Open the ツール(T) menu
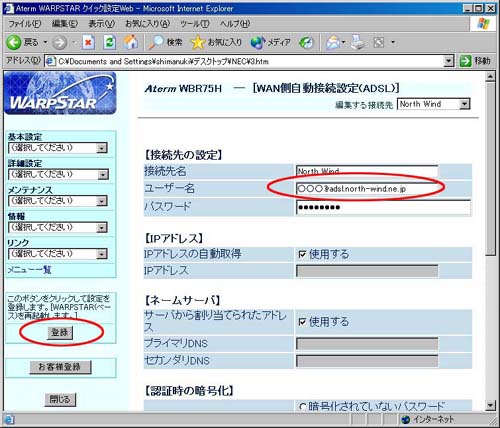 click(x=195, y=24)
